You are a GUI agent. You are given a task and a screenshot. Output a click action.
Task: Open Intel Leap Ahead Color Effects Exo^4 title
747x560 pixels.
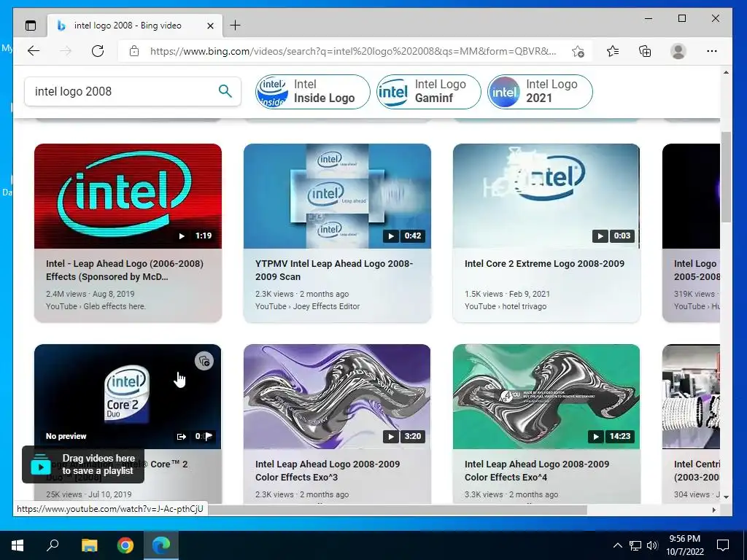click(537, 470)
